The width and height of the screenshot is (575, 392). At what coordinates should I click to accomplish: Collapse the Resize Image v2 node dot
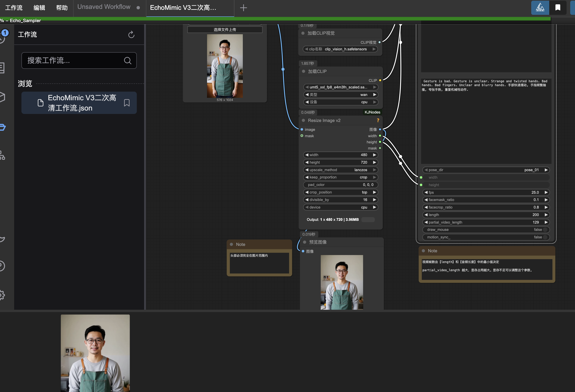[x=303, y=120]
